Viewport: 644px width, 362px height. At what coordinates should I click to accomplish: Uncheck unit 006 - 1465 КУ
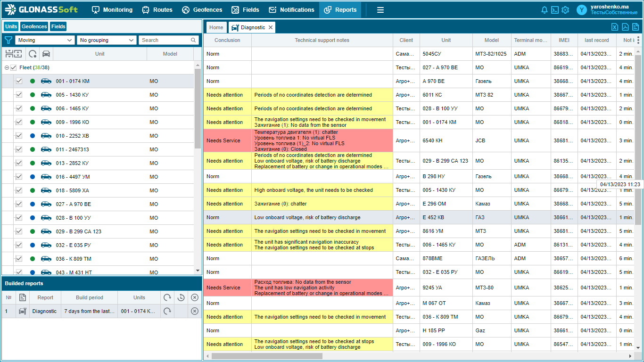[x=19, y=108]
